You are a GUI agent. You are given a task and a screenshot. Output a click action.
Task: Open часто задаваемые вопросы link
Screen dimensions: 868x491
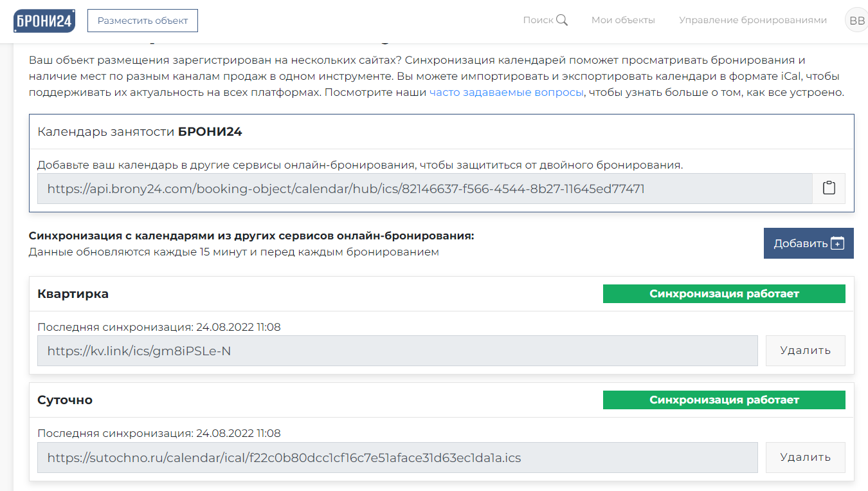507,92
